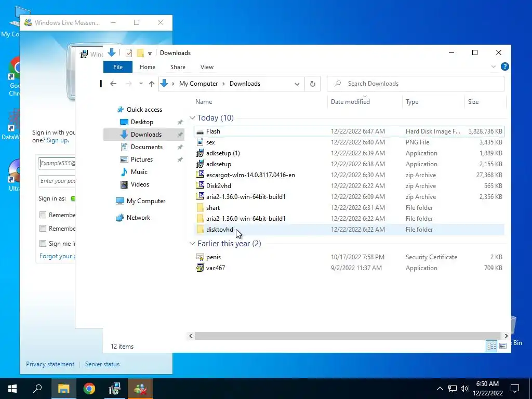Open the Privacy statement link

tap(50, 364)
